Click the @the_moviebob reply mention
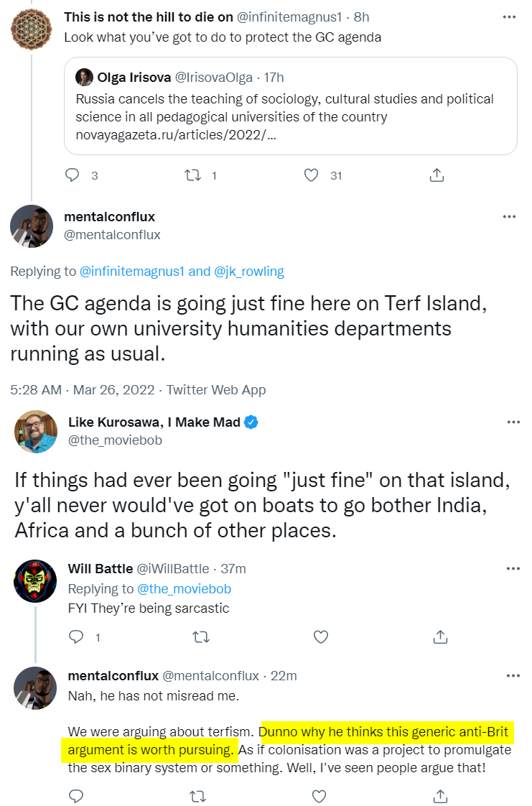 [x=192, y=589]
